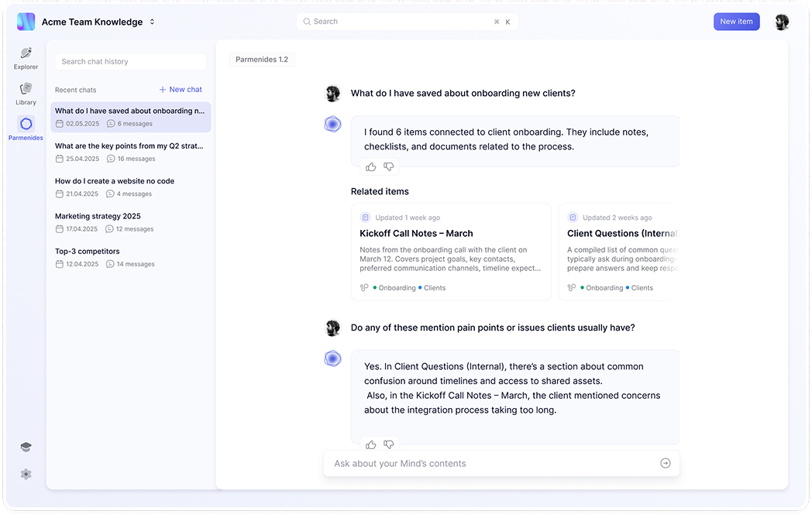Click the stacked layers icon above settings
This screenshot has width=812, height=518.
(26, 447)
